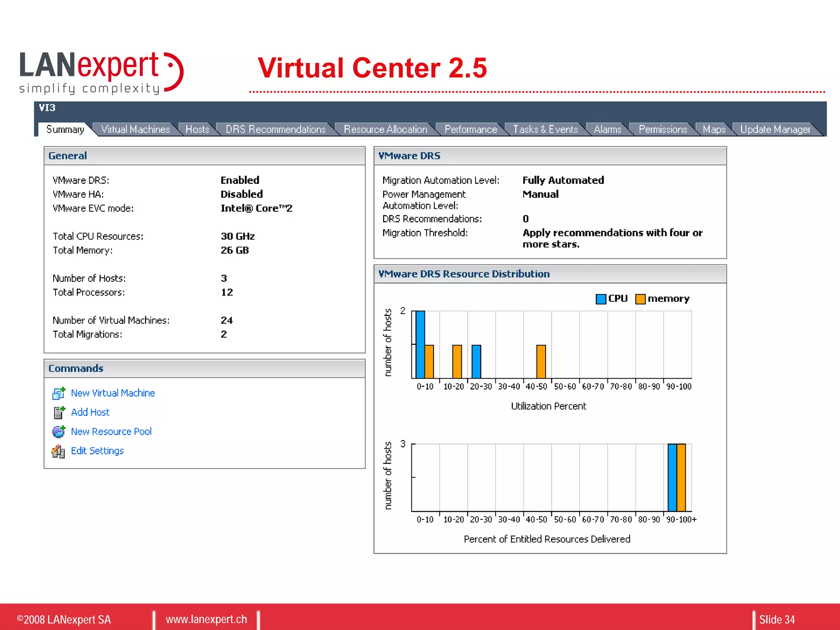This screenshot has height=630, width=840.
Task: Select the Add Host link
Action: [90, 412]
